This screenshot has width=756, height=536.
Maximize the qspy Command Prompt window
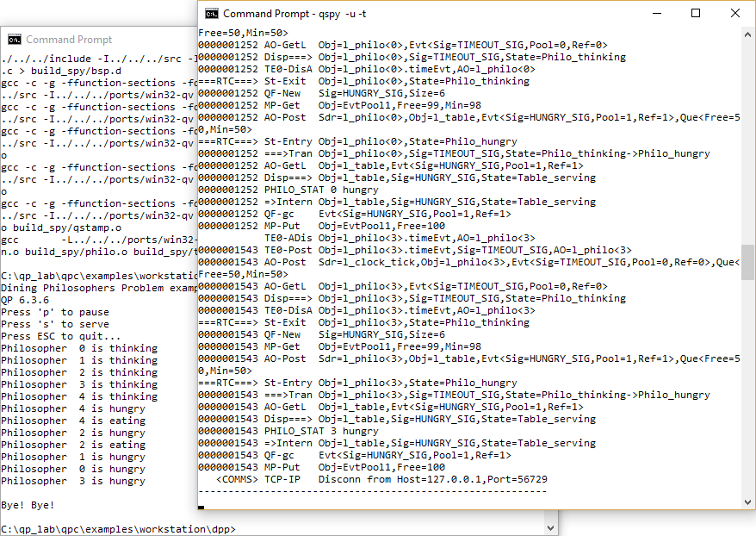point(696,13)
